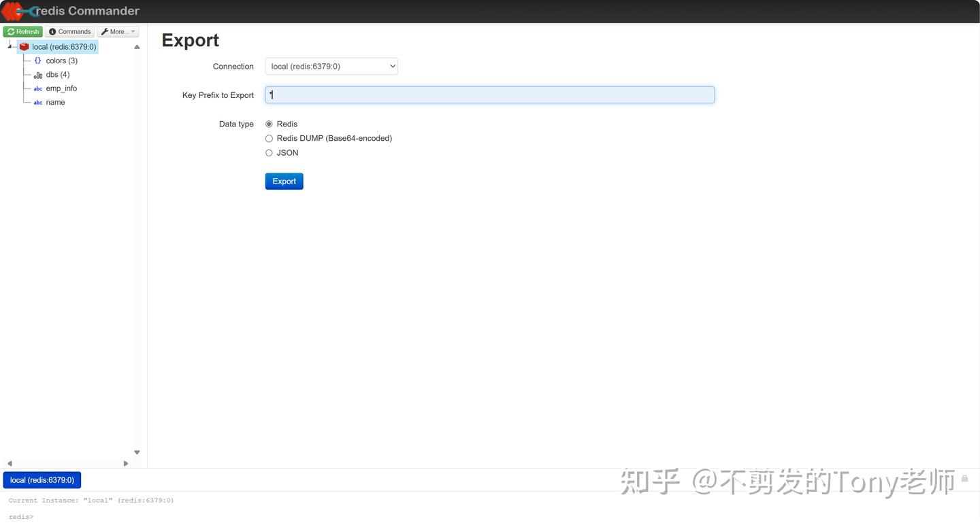Click the Commands menu item
This screenshot has height=525, width=980.
point(69,31)
